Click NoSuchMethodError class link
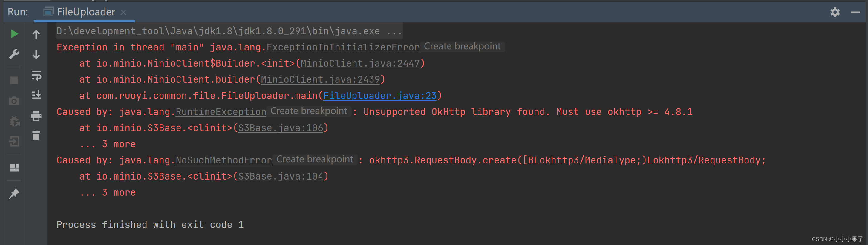 (x=224, y=160)
